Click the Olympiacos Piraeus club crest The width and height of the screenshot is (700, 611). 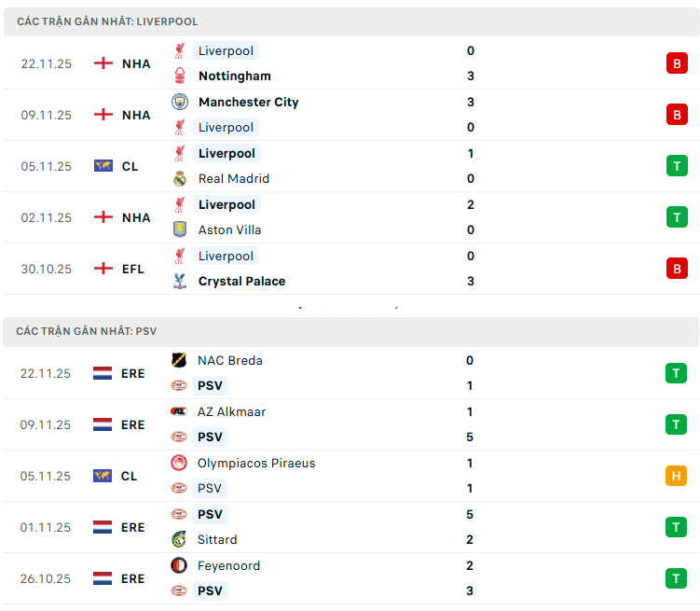pyautogui.click(x=179, y=464)
